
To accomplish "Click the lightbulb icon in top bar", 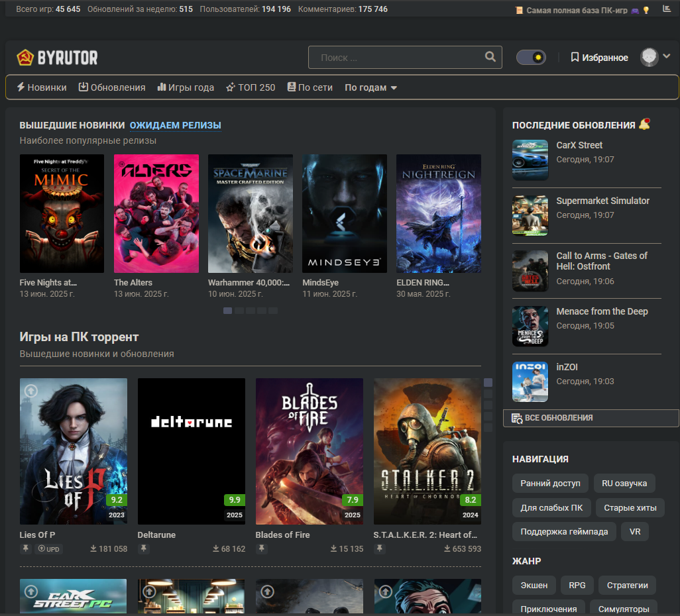I will click(646, 10).
